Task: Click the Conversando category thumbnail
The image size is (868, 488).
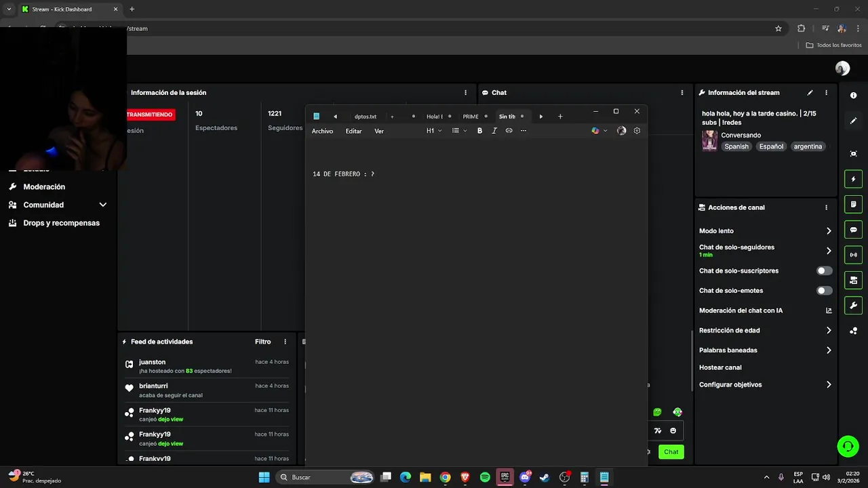Action: 709,141
